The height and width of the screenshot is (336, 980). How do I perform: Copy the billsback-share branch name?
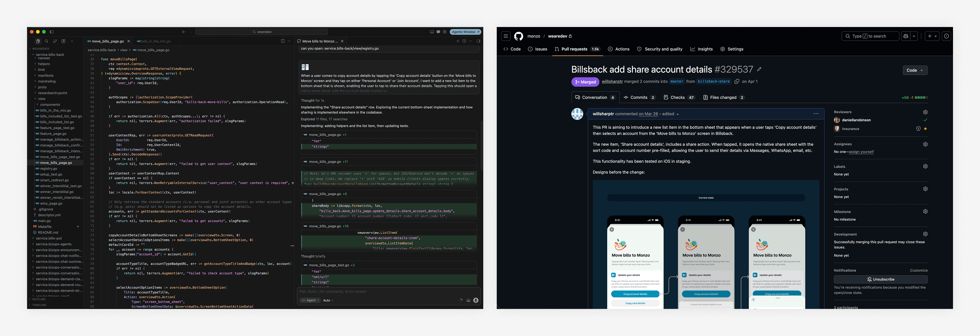point(736,81)
